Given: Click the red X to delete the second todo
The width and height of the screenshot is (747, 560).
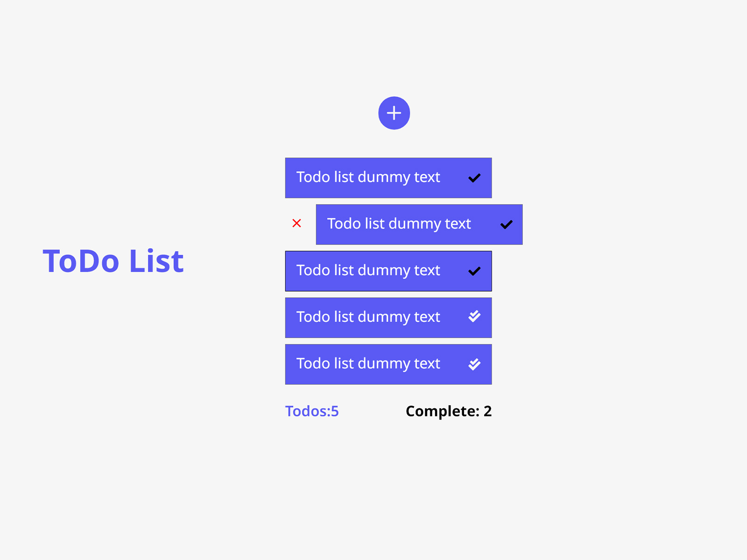Looking at the screenshot, I should point(297,224).
